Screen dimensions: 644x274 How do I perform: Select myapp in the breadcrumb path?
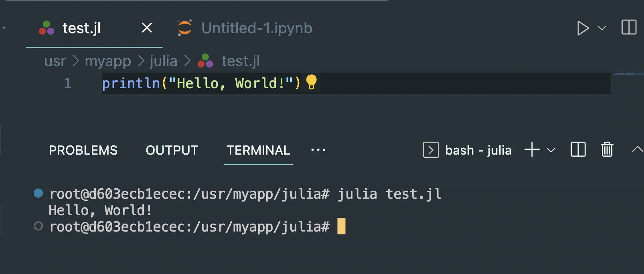[x=107, y=61]
